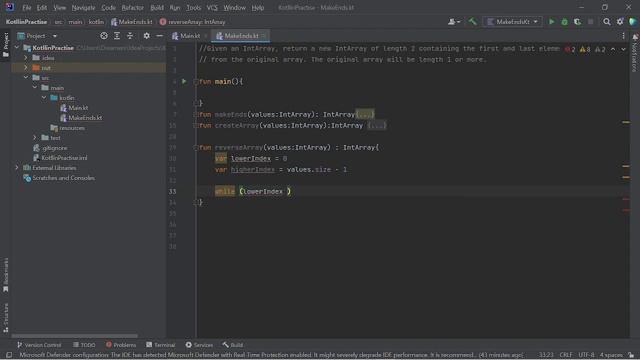This screenshot has height=360, width=640.
Task: Open the TODO tool window
Action: pyautogui.click(x=84, y=345)
